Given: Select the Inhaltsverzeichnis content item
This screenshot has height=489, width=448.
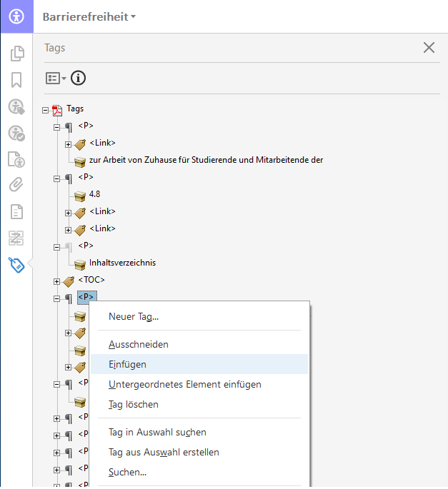Looking at the screenshot, I should pyautogui.click(x=122, y=263).
